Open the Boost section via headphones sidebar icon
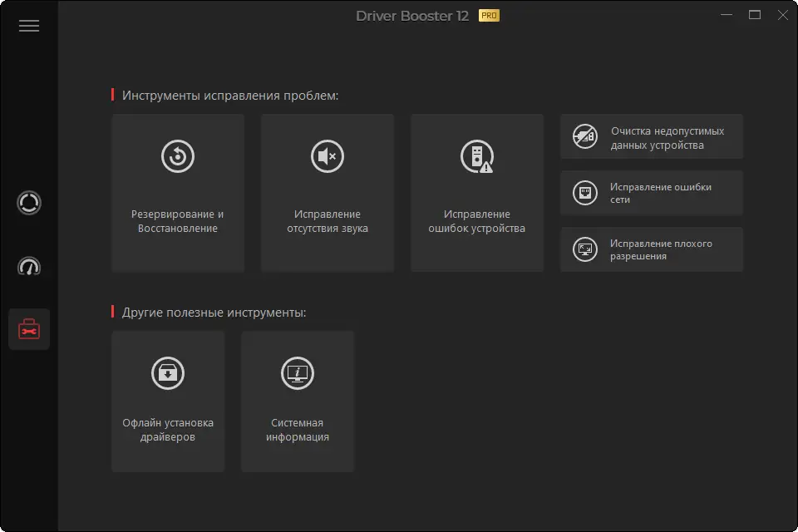Image resolution: width=798 pixels, height=532 pixels. click(29, 265)
